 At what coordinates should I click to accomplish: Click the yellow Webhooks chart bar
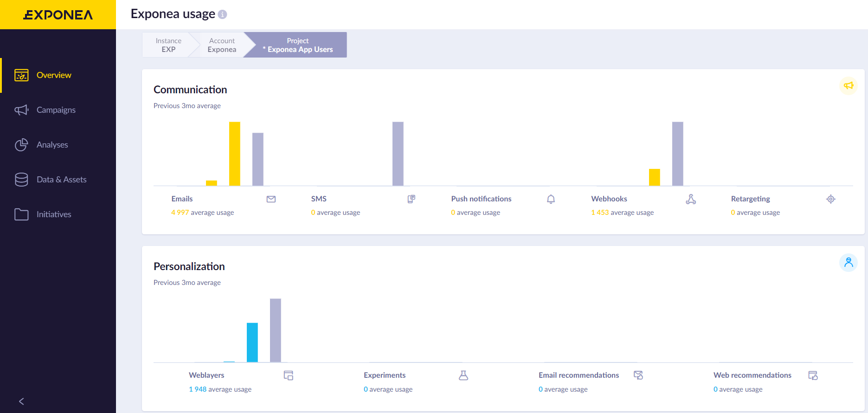click(655, 177)
